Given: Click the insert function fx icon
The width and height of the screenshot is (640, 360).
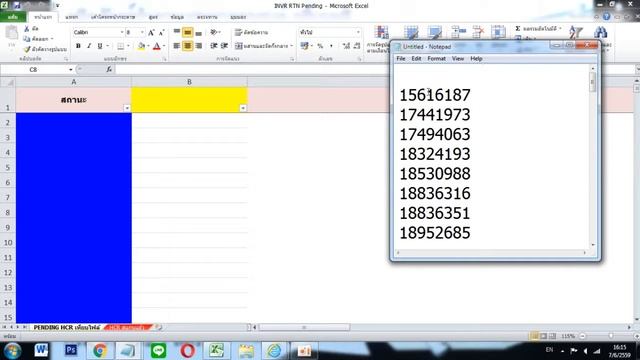Looking at the screenshot, I should (x=109, y=69).
